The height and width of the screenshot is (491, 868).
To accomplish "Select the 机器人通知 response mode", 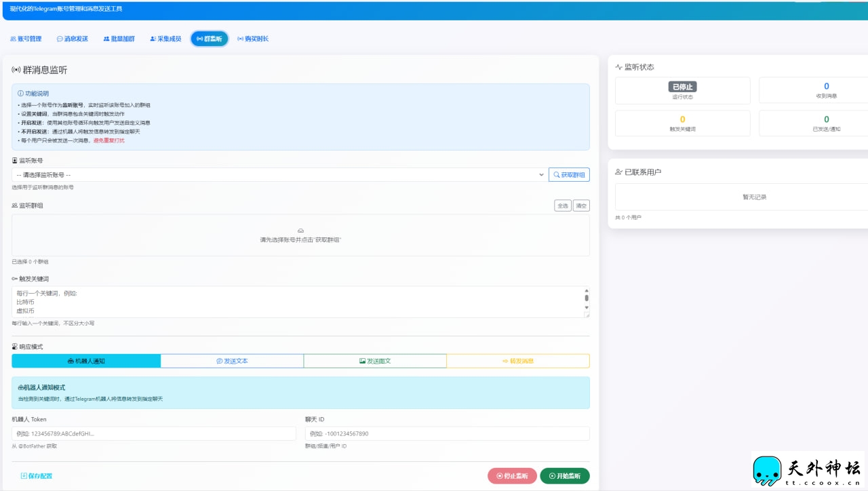I will pyautogui.click(x=86, y=361).
